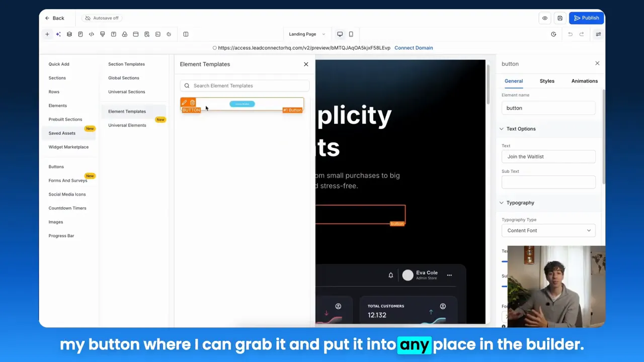Switch to the General tab
644x362 pixels.
(514, 81)
